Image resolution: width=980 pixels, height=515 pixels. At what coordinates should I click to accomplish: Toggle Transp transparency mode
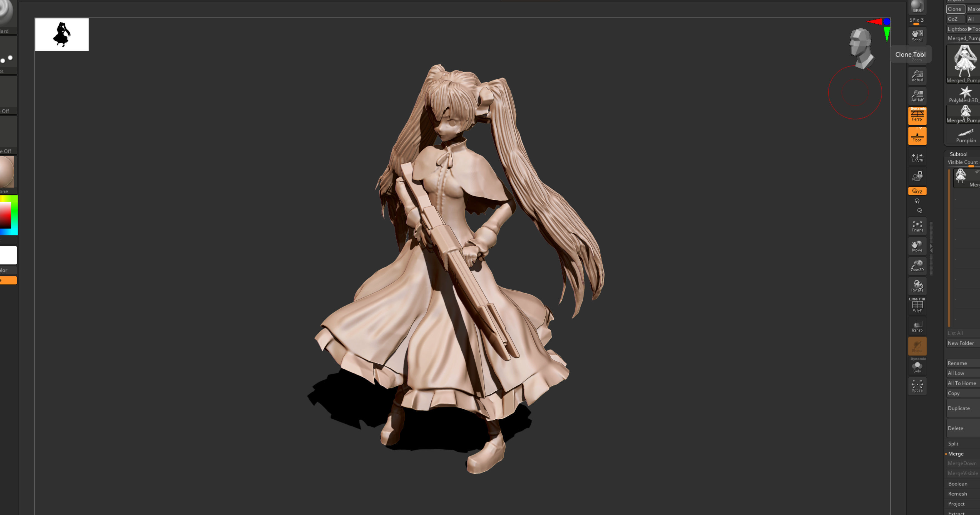pyautogui.click(x=917, y=326)
